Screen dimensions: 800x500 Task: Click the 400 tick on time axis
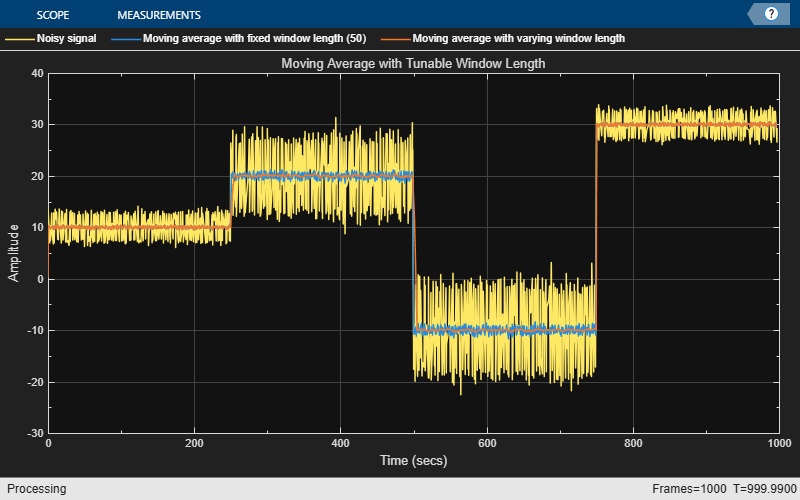coord(340,443)
